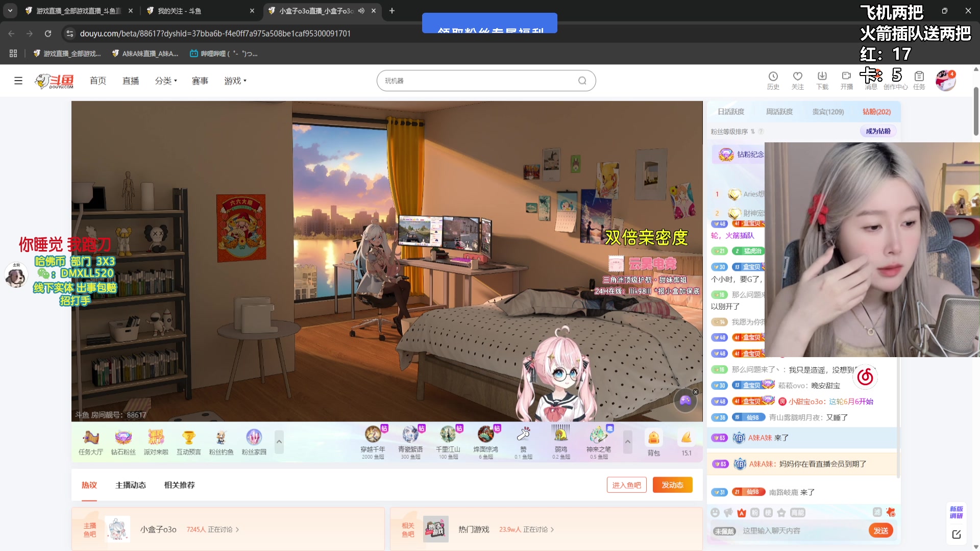The width and height of the screenshot is (980, 551).
Task: Open the 背包 backpack
Action: coord(654,442)
